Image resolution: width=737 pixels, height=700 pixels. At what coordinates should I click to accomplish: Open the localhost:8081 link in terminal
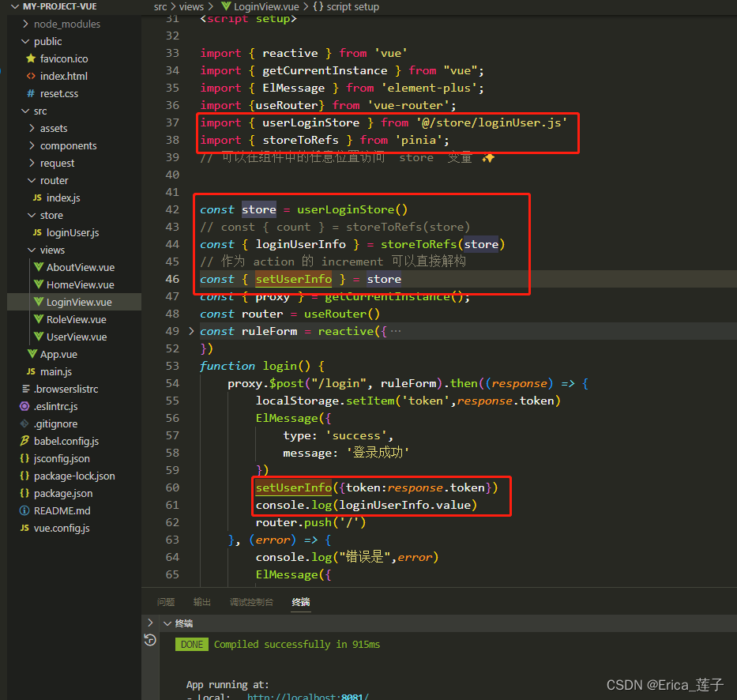tap(307, 697)
